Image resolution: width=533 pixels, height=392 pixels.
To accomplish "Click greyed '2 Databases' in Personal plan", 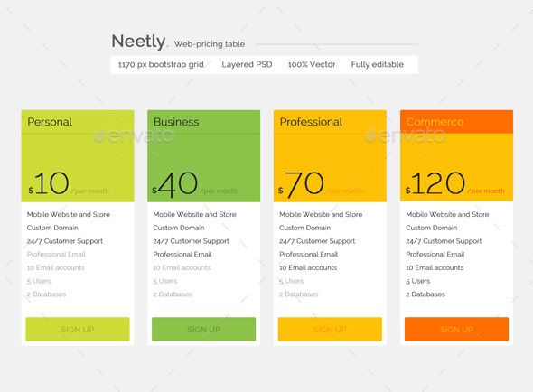I will click(x=46, y=294).
